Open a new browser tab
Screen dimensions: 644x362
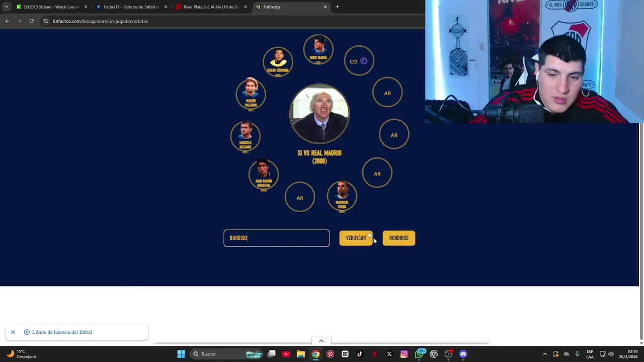tap(337, 7)
